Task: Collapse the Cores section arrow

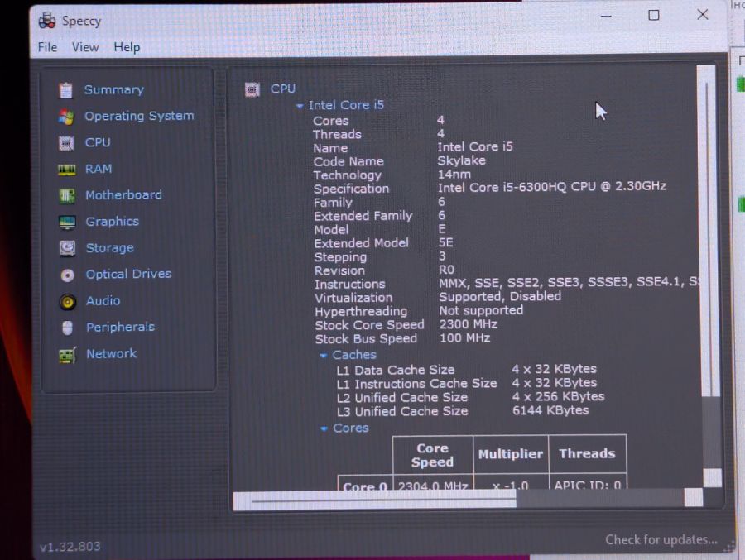Action: coord(324,428)
